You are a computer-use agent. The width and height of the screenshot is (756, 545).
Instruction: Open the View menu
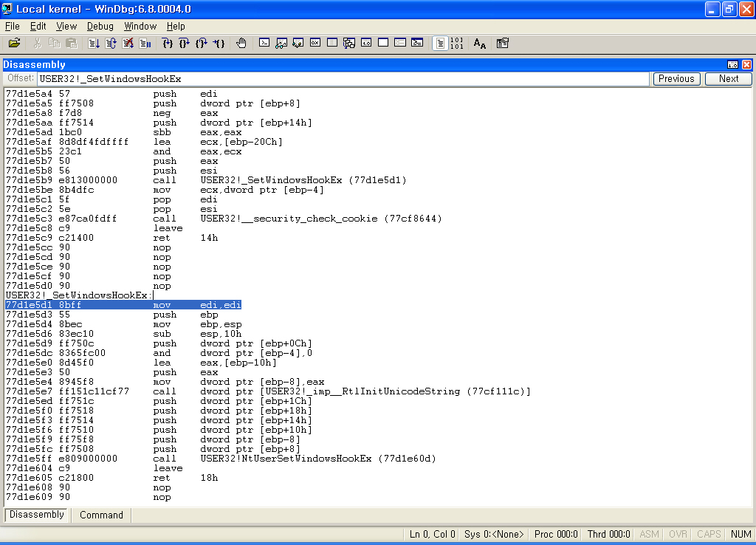(66, 26)
